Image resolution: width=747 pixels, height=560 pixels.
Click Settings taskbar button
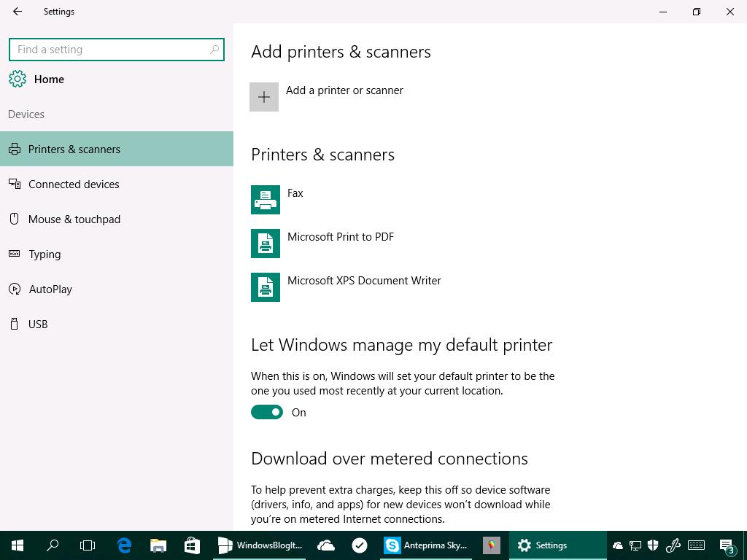pyautogui.click(x=558, y=545)
